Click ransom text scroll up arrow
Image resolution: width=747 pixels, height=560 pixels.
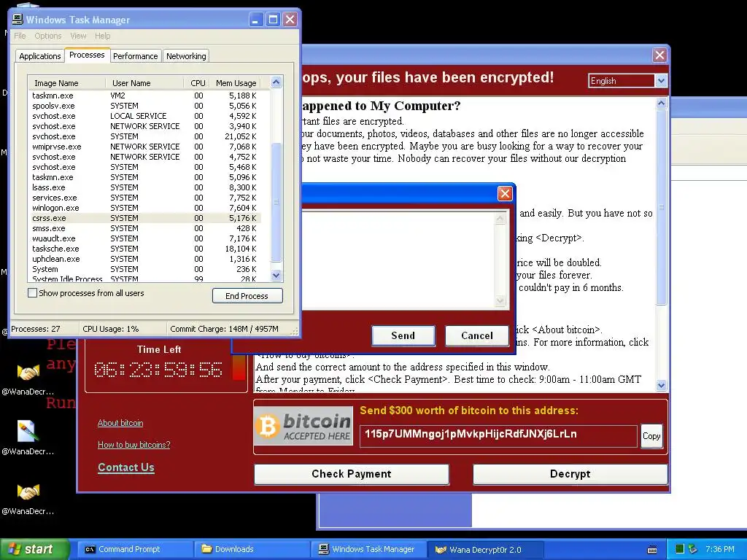pyautogui.click(x=661, y=103)
